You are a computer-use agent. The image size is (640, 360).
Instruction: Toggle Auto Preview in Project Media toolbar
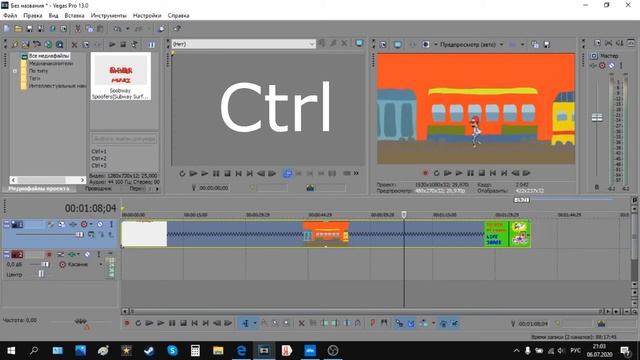[x=134, y=44]
